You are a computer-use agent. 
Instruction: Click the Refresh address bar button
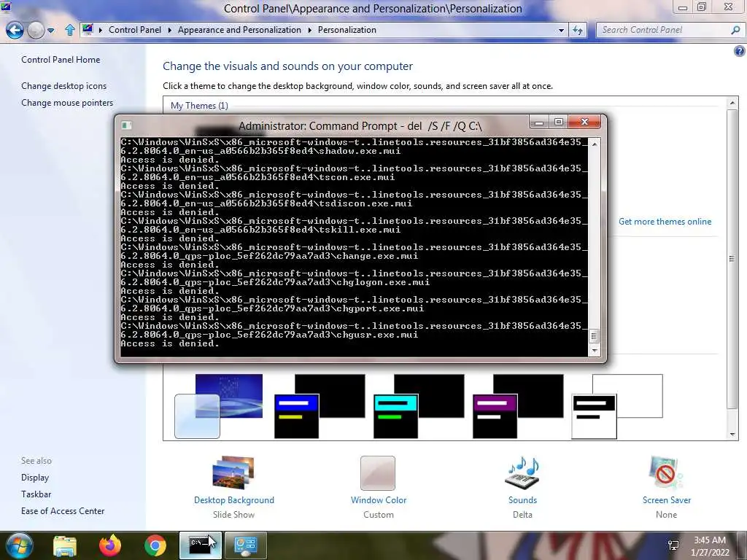click(578, 30)
